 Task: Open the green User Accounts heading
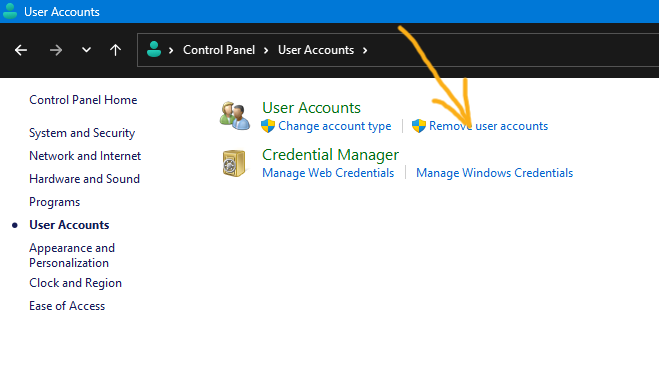pos(311,108)
